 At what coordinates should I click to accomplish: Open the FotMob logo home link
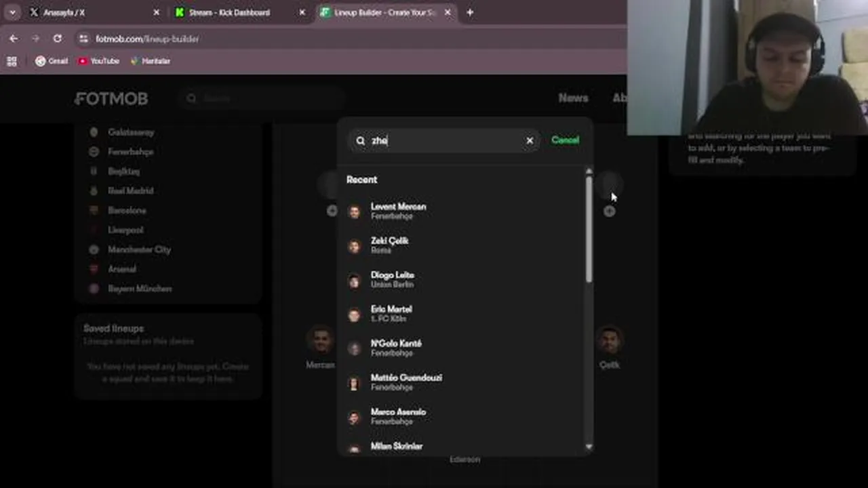pyautogui.click(x=111, y=98)
